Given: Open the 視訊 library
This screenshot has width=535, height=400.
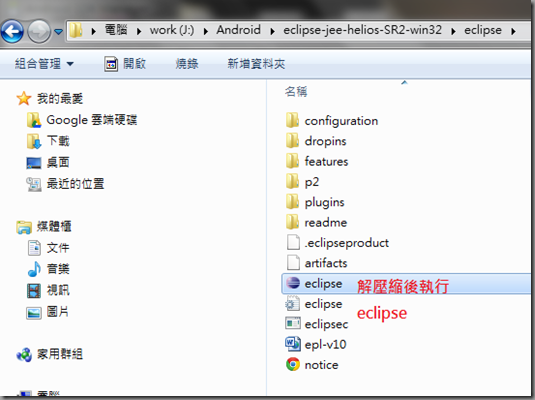Looking at the screenshot, I should (x=58, y=290).
